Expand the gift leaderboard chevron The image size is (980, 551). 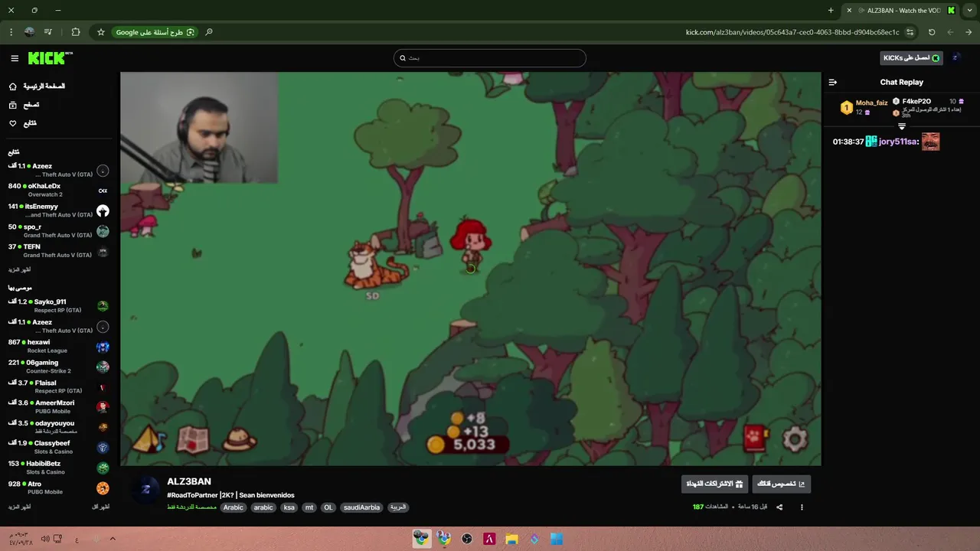[x=902, y=126]
